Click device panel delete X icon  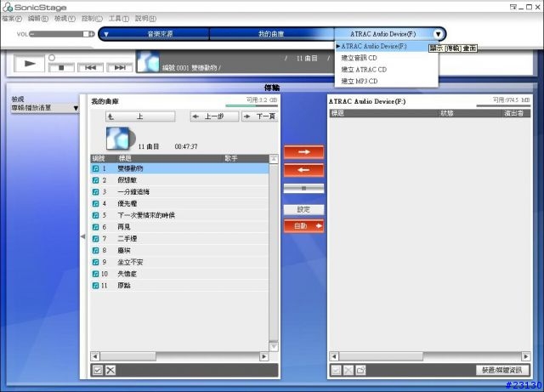pos(348,371)
